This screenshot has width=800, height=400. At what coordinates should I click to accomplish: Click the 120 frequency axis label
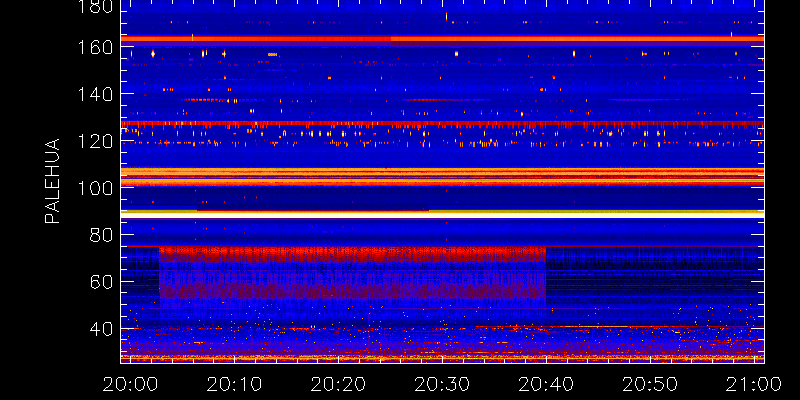97,141
